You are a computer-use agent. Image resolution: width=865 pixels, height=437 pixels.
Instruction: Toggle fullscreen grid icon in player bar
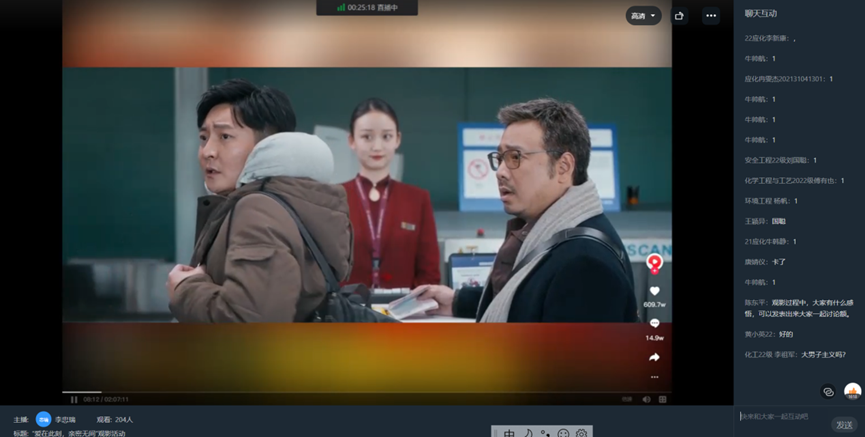pyautogui.click(x=663, y=399)
